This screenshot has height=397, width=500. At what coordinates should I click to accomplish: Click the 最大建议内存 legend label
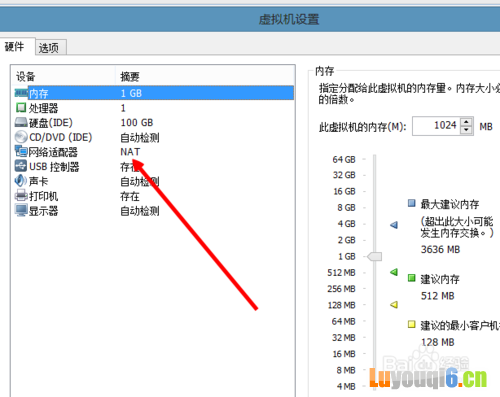pyautogui.click(x=450, y=204)
